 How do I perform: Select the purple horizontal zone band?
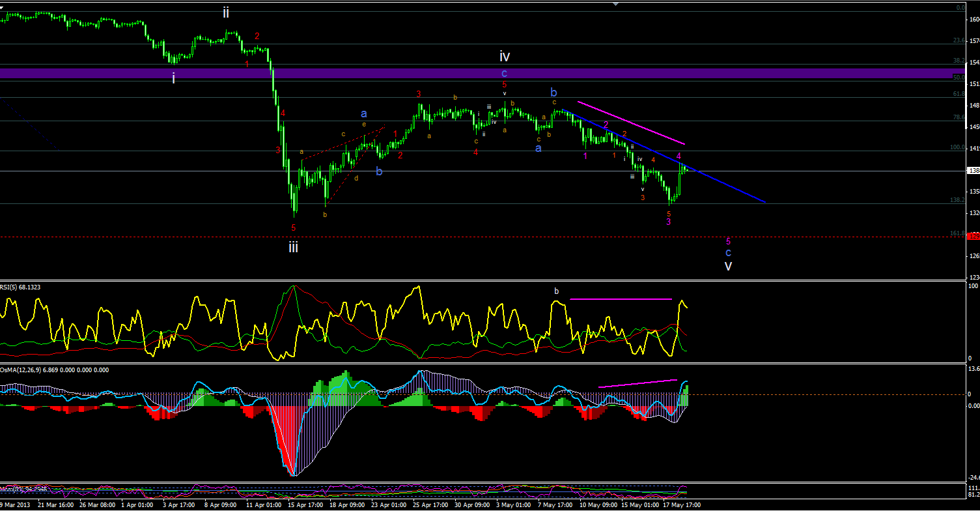(x=481, y=74)
